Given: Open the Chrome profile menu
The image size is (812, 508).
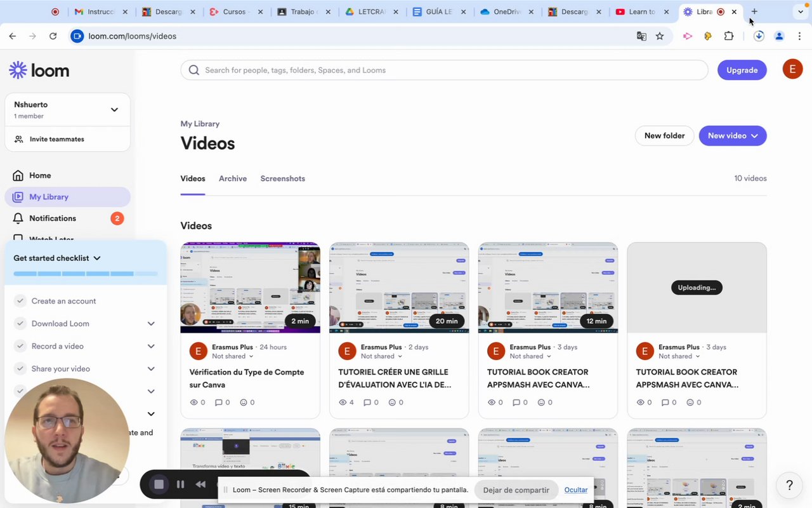Looking at the screenshot, I should pos(780,36).
